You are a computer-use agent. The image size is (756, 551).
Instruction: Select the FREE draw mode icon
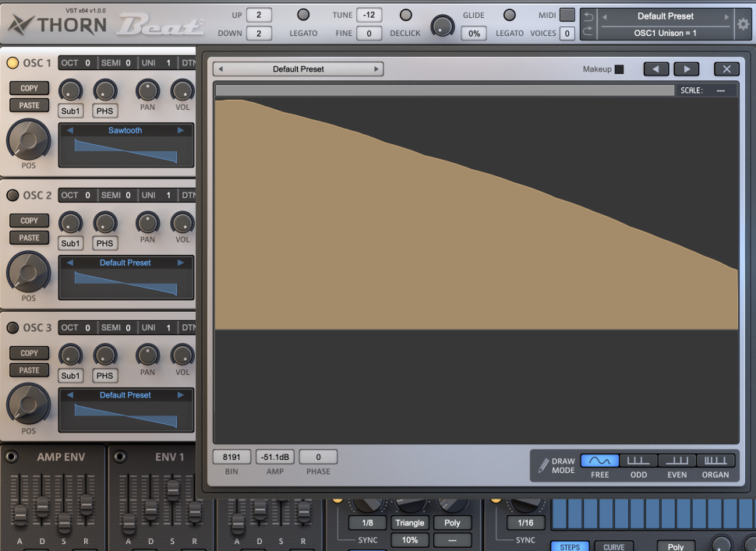tap(599, 461)
